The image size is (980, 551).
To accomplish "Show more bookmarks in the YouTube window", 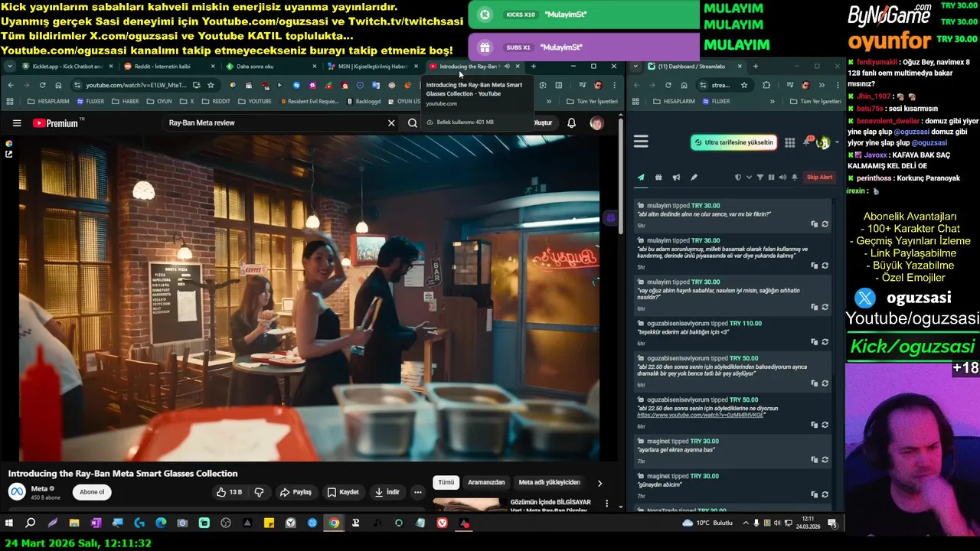I will coord(548,101).
